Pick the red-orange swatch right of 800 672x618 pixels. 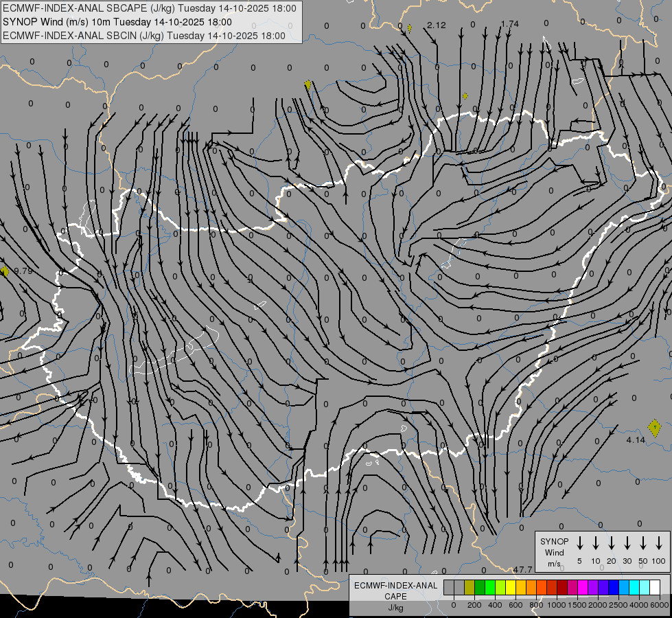[542, 587]
